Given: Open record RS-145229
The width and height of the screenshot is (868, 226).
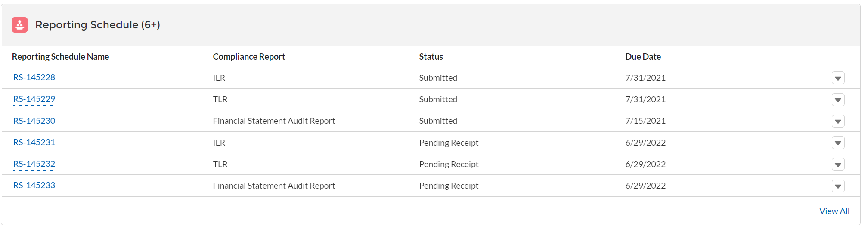Looking at the screenshot, I should tap(34, 99).
